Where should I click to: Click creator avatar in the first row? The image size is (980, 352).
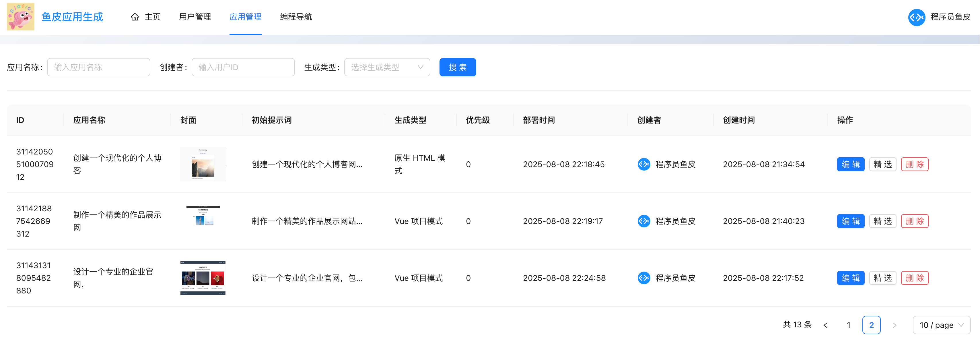point(644,165)
